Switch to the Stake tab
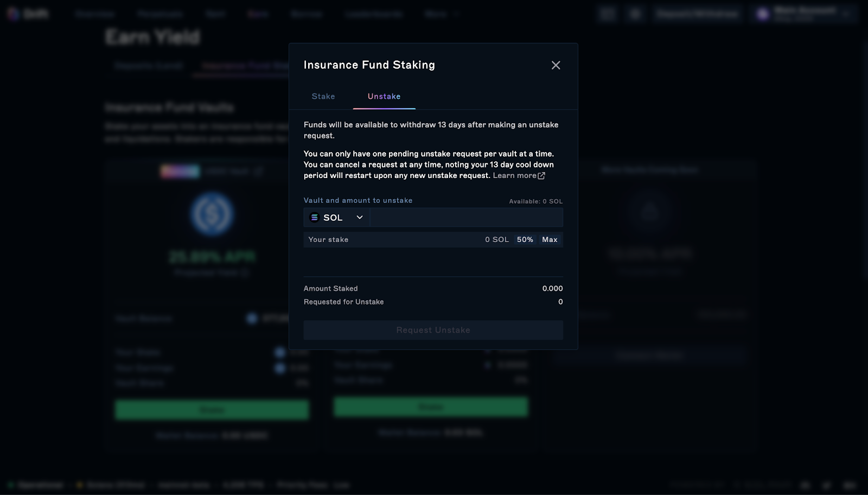 coord(323,97)
